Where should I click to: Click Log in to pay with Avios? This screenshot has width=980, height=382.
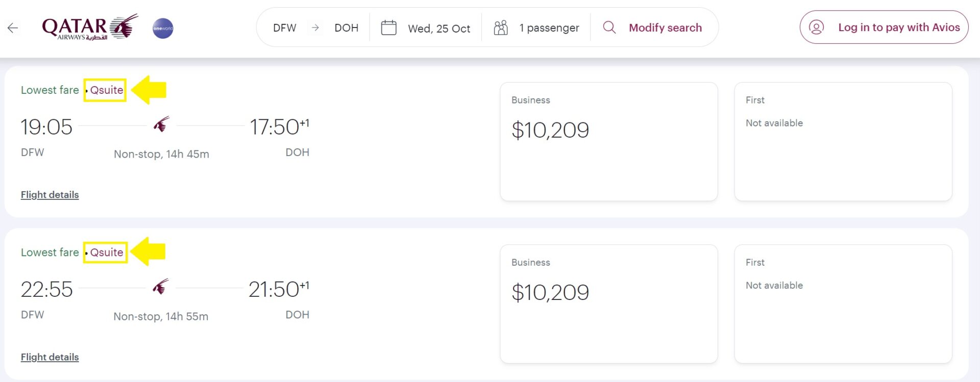[898, 27]
